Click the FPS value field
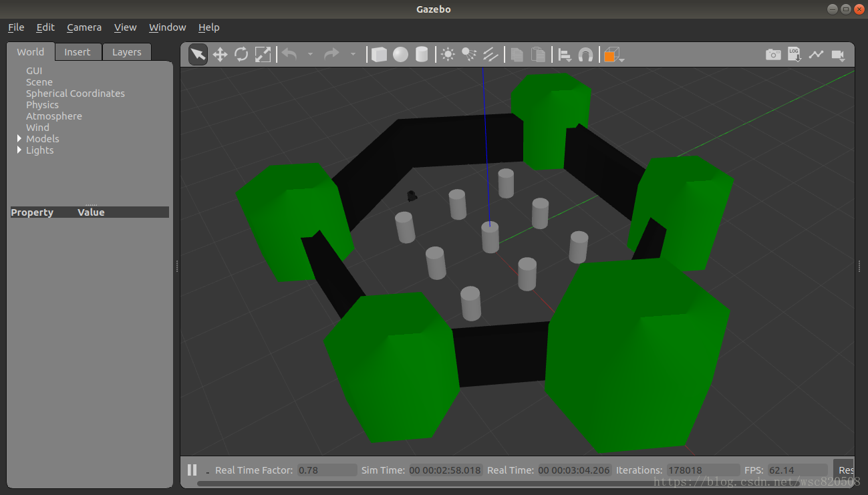 [797, 470]
